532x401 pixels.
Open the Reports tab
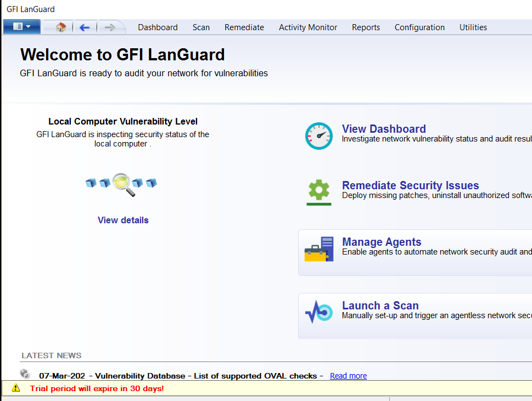click(366, 27)
